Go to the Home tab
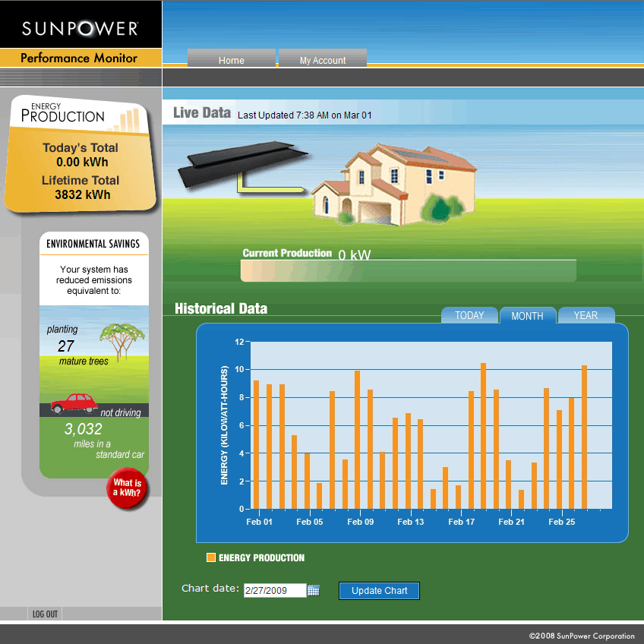Image resolution: width=644 pixels, height=644 pixels. point(231,58)
